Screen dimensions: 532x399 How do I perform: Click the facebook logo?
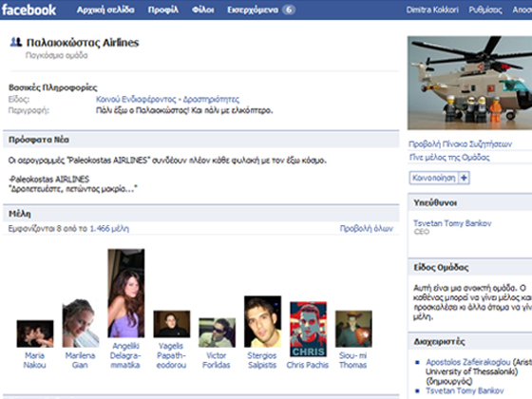tap(28, 9)
